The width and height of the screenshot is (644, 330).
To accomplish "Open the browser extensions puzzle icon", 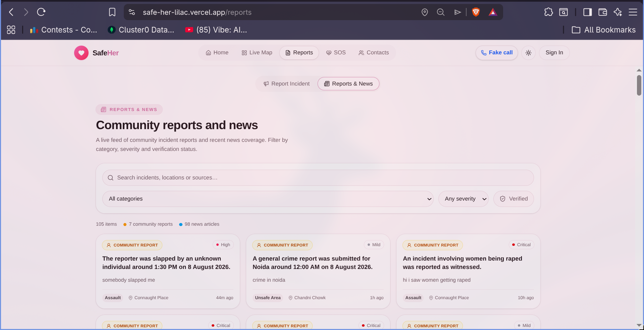I will click(x=548, y=12).
